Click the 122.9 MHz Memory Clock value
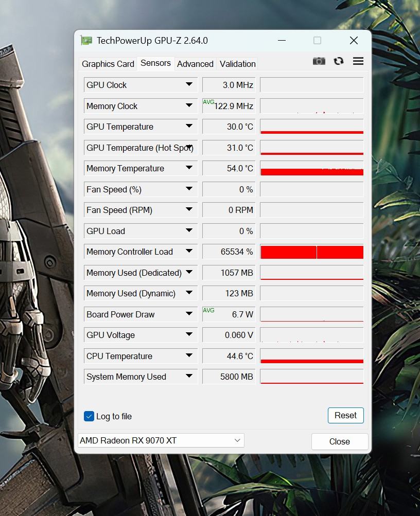The height and width of the screenshot is (516, 420). click(229, 106)
